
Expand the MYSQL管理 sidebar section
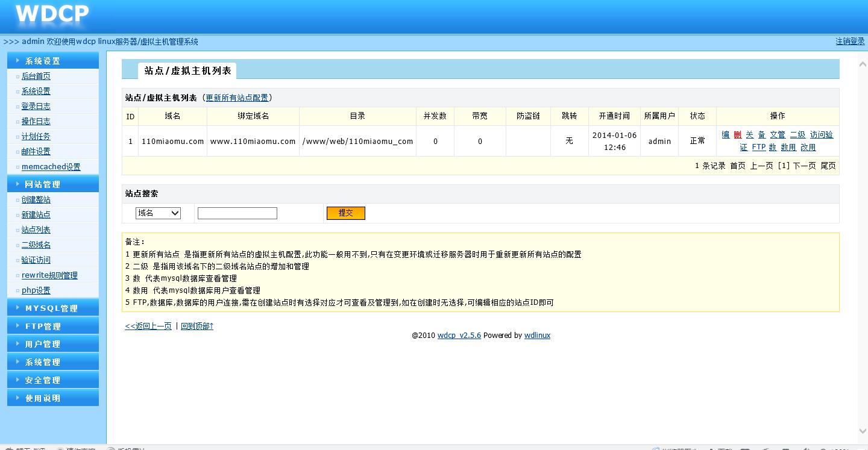tap(52, 308)
